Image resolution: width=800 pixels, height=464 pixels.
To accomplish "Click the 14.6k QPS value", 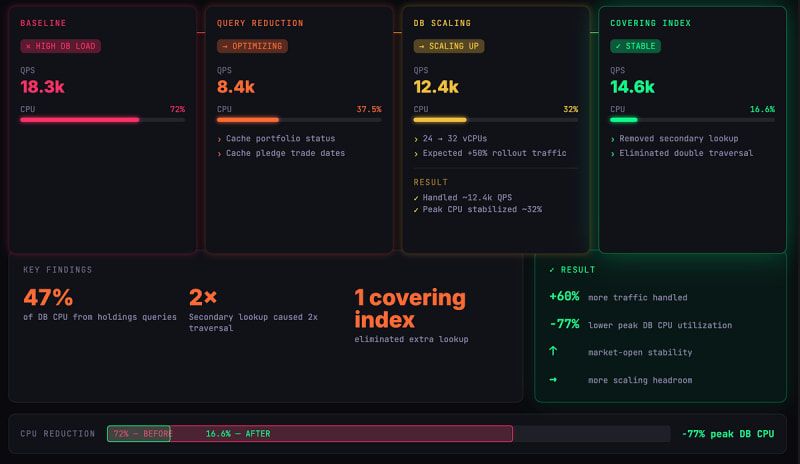I will tap(632, 87).
